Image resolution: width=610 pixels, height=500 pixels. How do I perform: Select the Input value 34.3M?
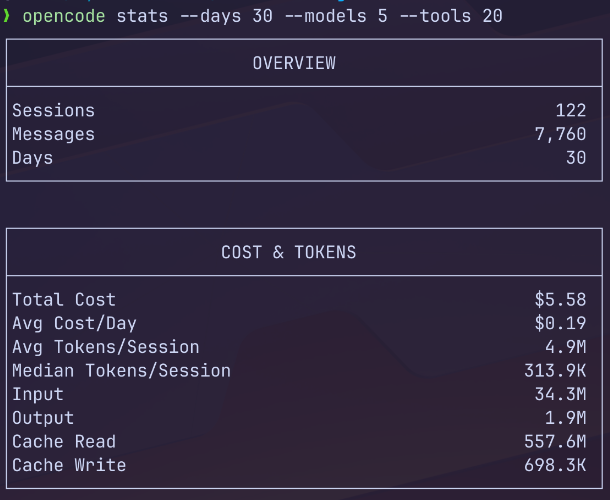coord(561,395)
